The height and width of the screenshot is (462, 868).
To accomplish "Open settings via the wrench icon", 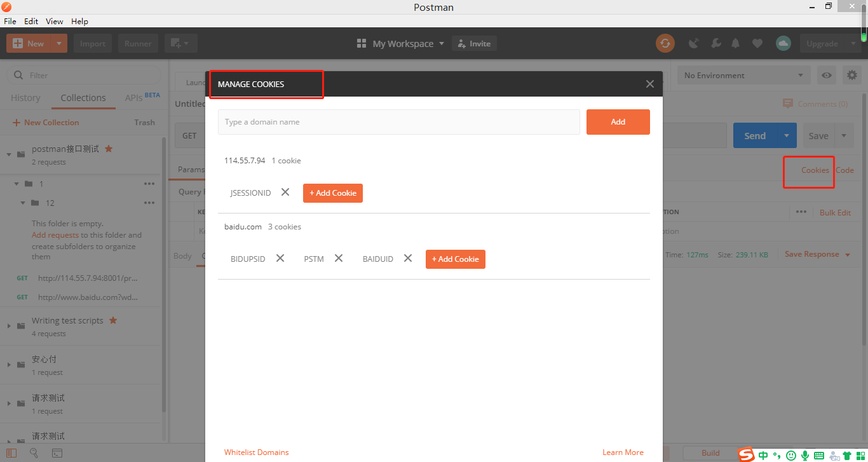I will tap(715, 43).
